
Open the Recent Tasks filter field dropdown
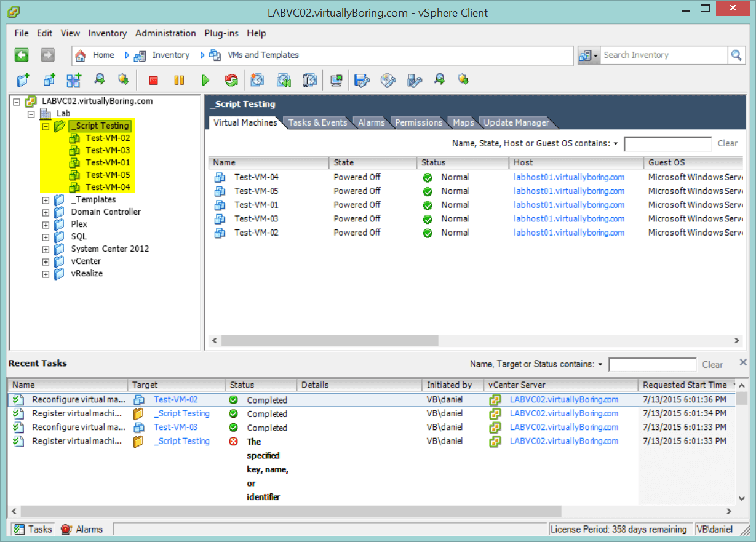point(600,364)
